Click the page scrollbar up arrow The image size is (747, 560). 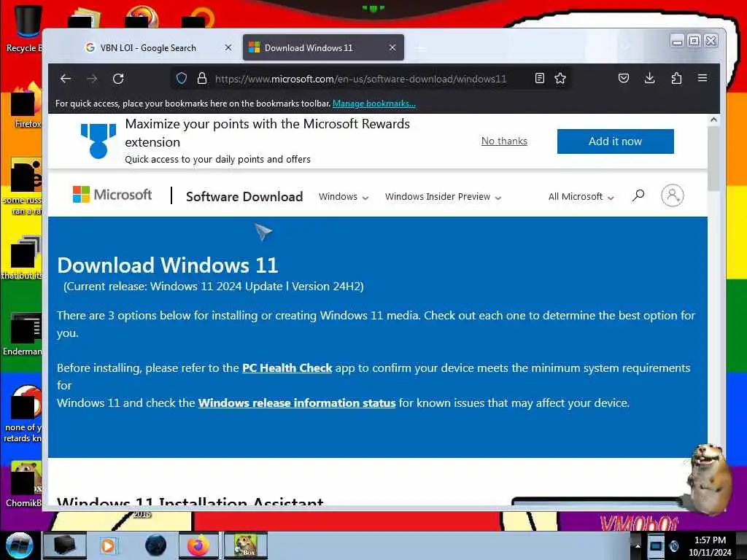pos(713,120)
